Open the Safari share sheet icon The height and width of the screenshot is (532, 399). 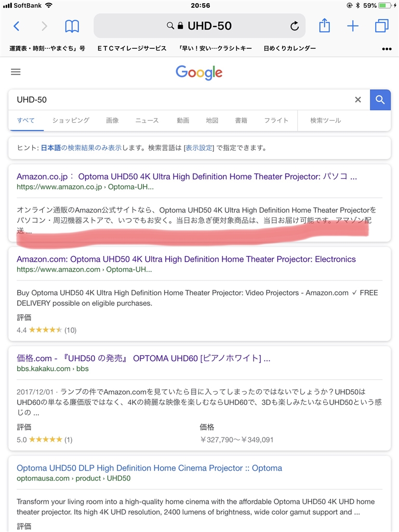click(325, 26)
